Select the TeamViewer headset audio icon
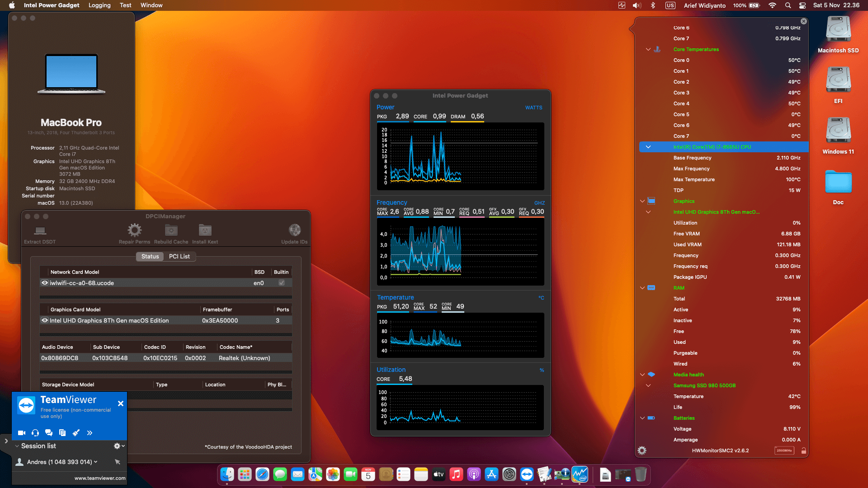 click(35, 432)
